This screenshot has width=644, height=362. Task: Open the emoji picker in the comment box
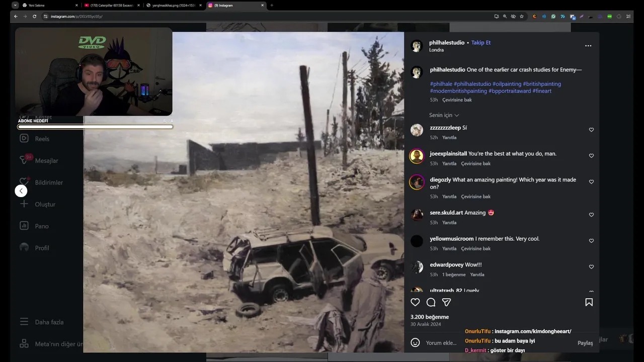point(415,343)
